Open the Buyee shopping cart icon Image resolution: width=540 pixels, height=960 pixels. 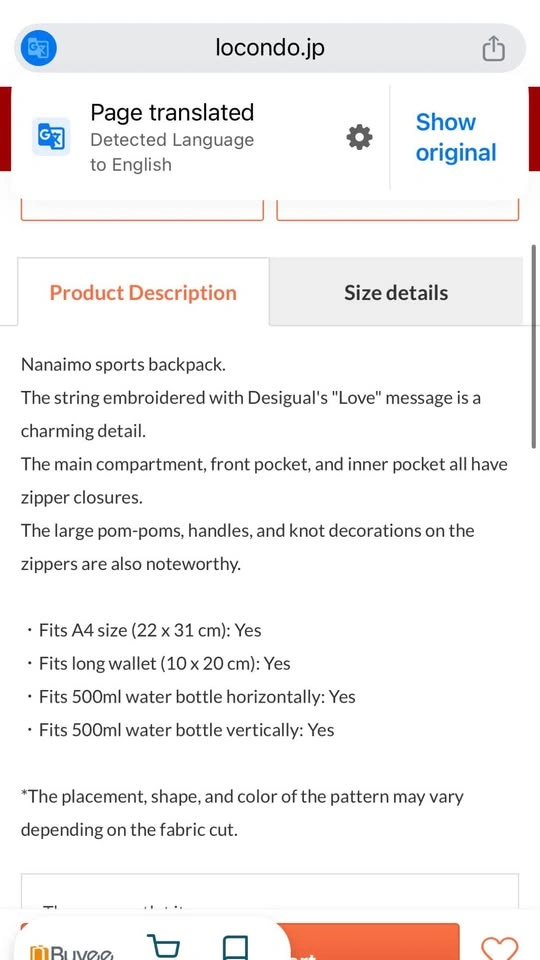165,947
